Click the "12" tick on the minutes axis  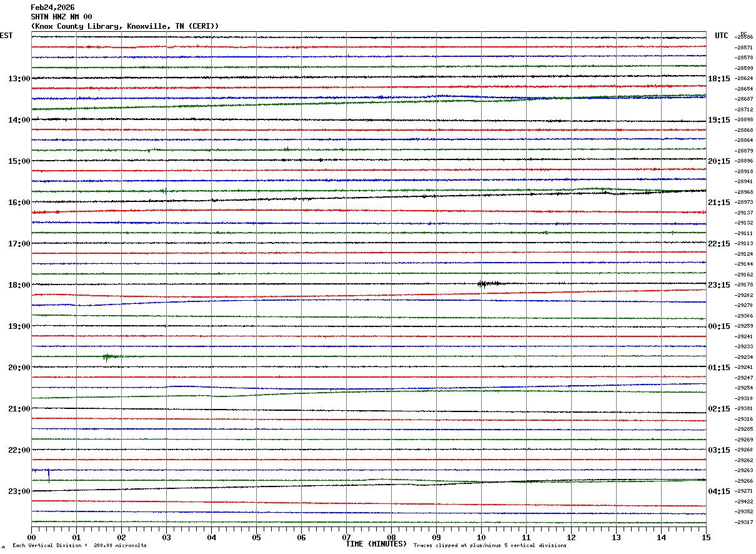pos(571,537)
